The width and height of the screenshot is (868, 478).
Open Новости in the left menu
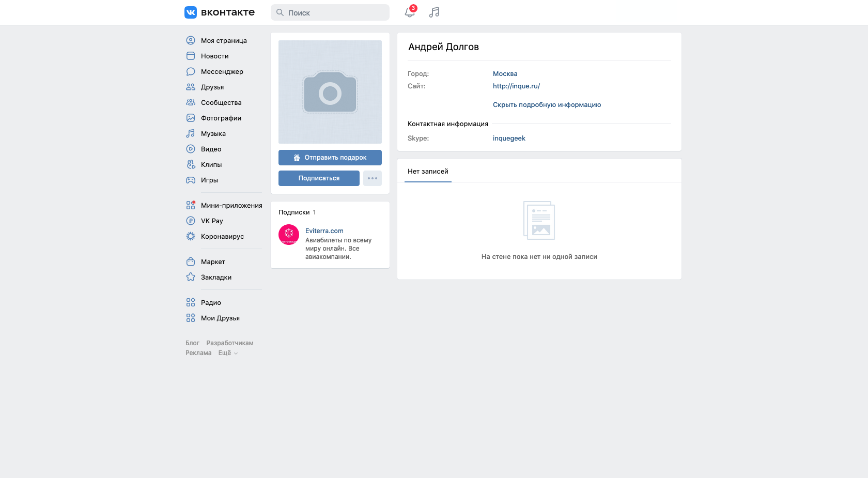(214, 56)
